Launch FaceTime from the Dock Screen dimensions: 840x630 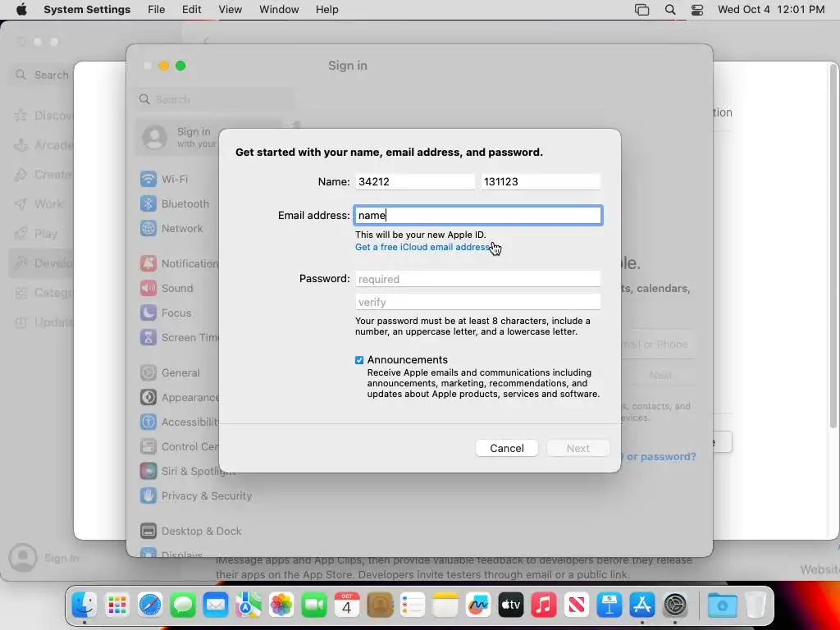[x=314, y=605]
